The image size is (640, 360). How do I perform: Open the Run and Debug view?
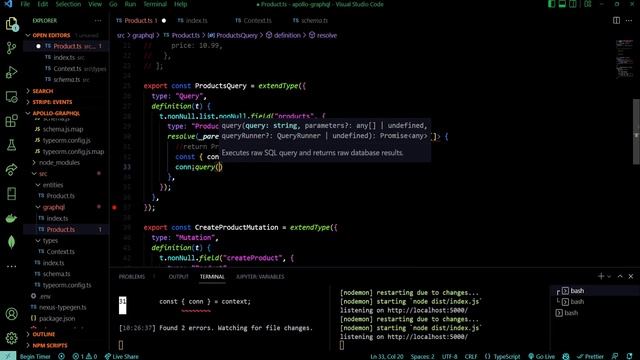click(x=11, y=72)
